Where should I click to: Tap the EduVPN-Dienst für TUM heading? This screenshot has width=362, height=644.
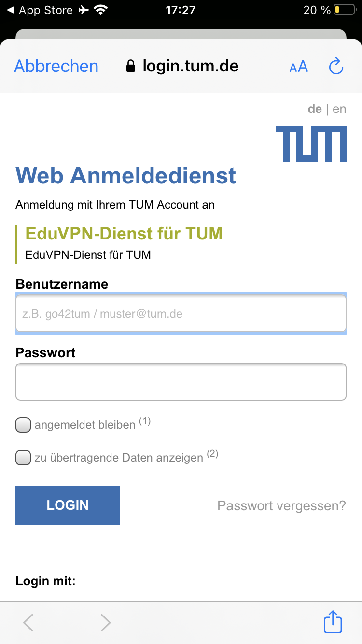click(124, 234)
